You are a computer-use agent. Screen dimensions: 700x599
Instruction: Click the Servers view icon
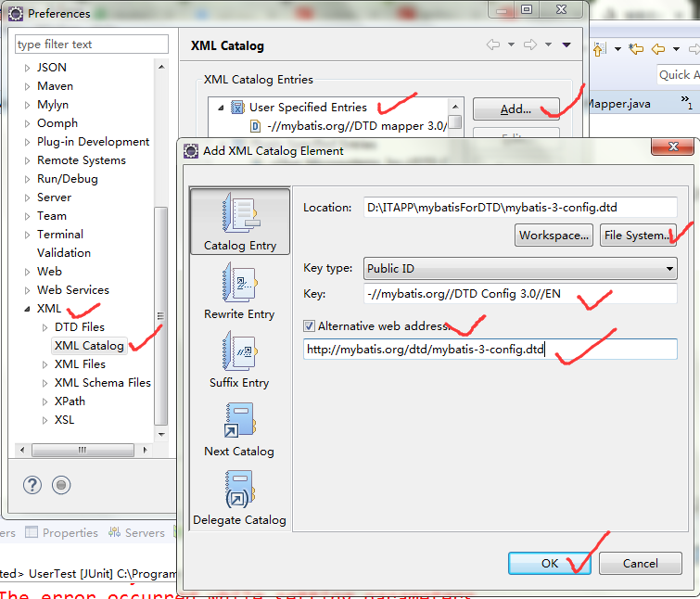pyautogui.click(x=114, y=532)
